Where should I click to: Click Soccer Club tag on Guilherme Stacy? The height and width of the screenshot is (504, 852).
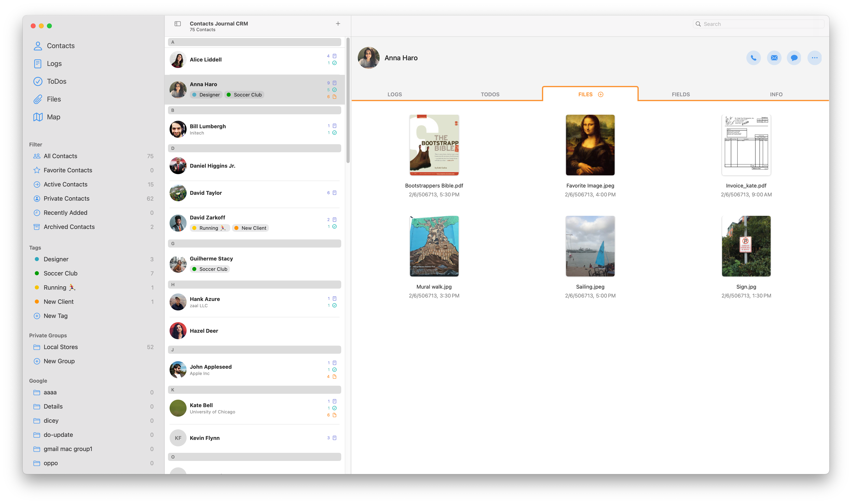click(x=210, y=269)
